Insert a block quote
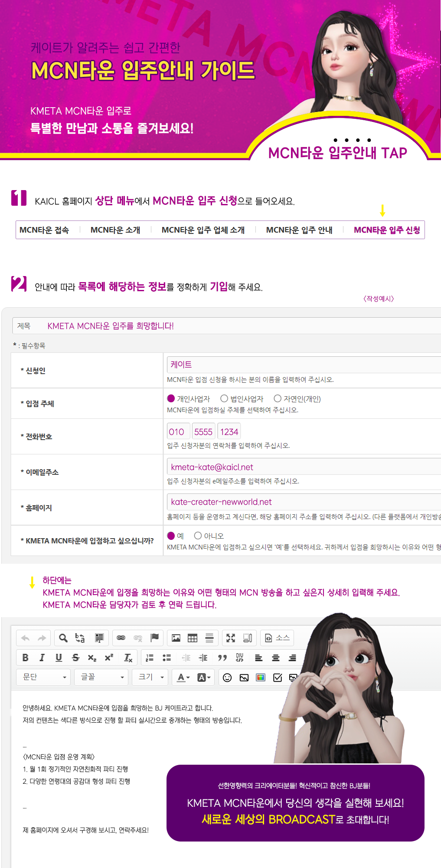Viewport: 441px width, 868px height. pos(222,658)
